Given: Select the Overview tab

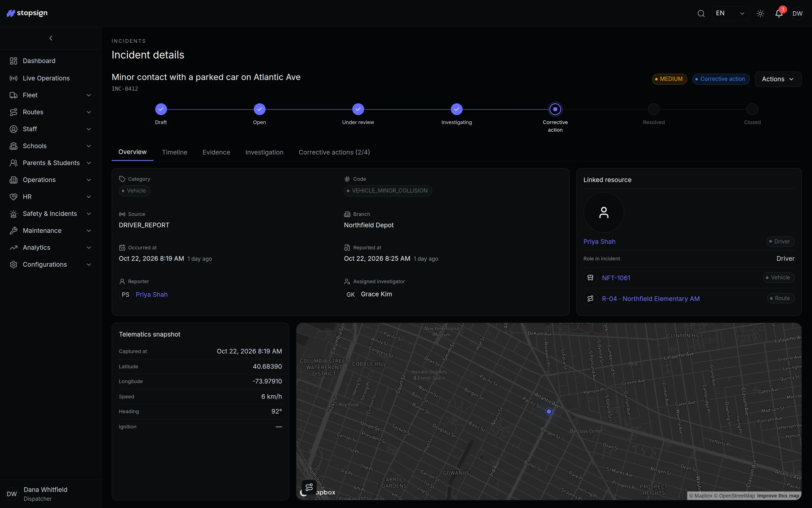Looking at the screenshot, I should (x=132, y=152).
